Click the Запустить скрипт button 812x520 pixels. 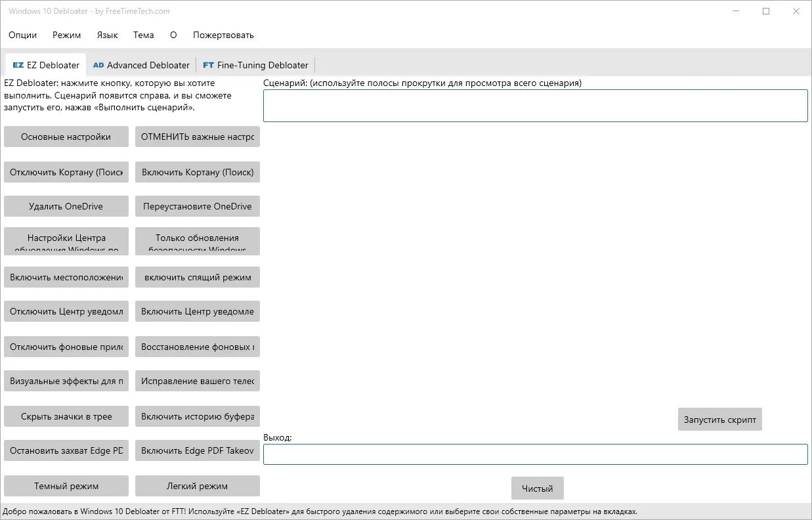click(x=719, y=419)
